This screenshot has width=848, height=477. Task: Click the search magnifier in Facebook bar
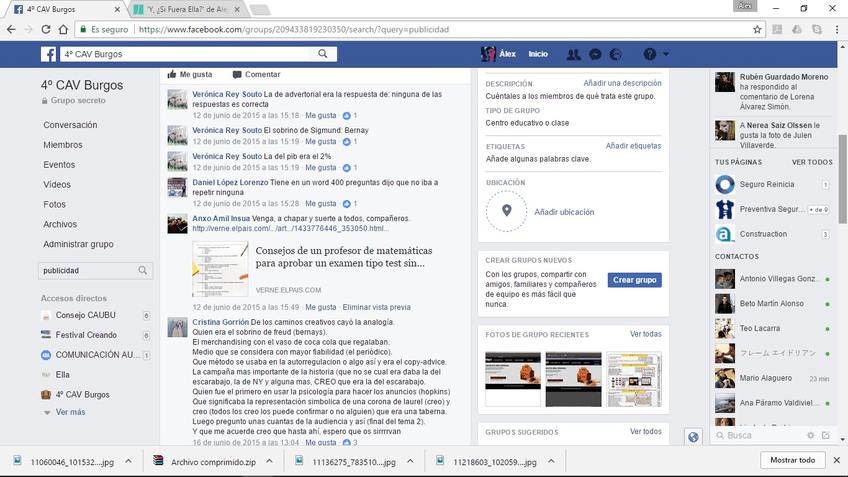coord(323,54)
